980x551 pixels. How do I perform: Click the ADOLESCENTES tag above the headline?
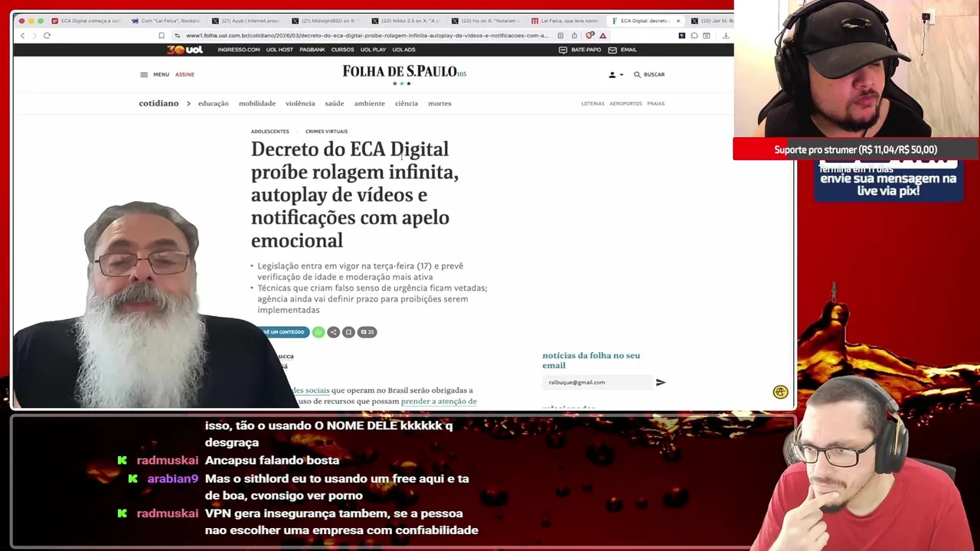click(270, 132)
